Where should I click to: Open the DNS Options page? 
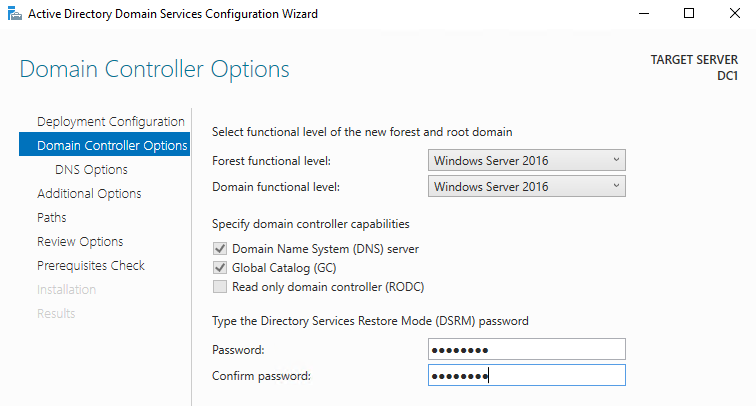(x=91, y=170)
